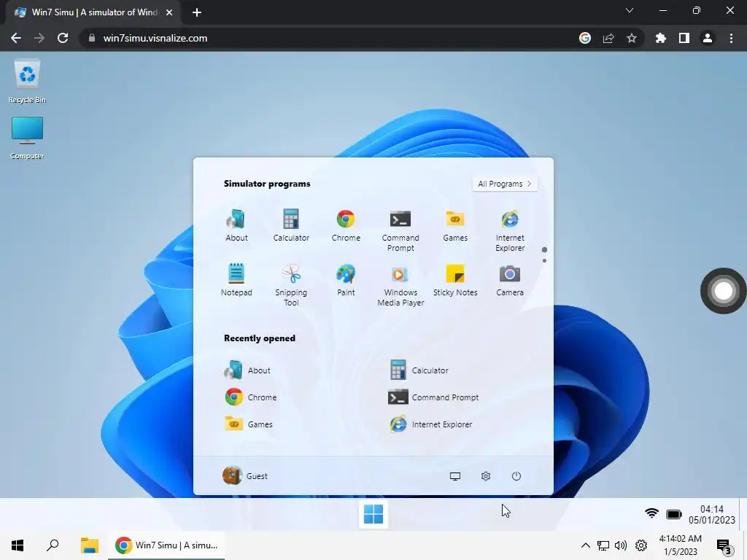Click the simulator Wi-Fi tray icon
The image size is (747, 560).
(x=651, y=514)
